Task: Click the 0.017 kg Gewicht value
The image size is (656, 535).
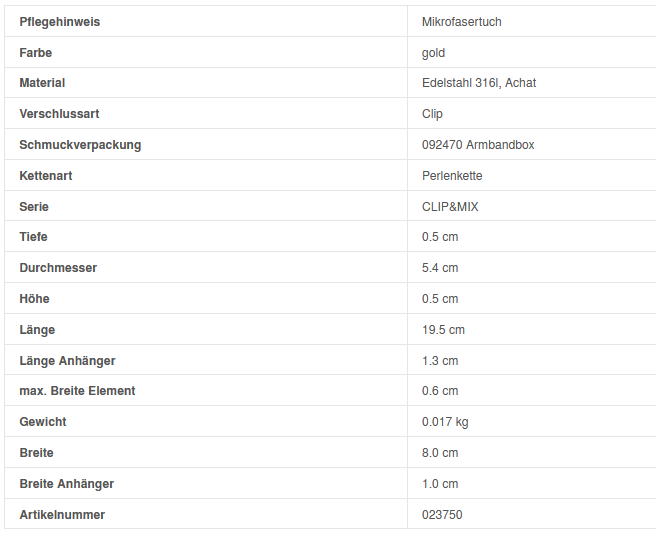Action: pyautogui.click(x=445, y=422)
